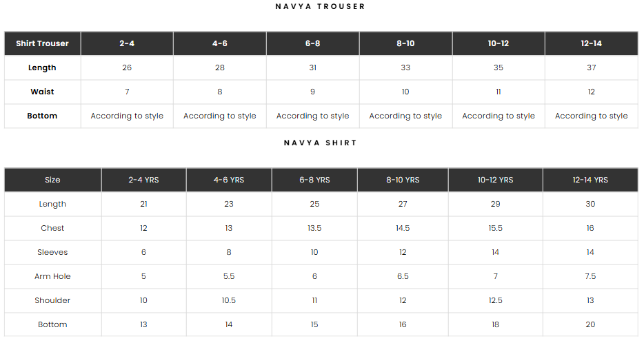Image resolution: width=644 pixels, height=343 pixels.
Task: Click According to style under 10-12
Action: click(x=499, y=116)
